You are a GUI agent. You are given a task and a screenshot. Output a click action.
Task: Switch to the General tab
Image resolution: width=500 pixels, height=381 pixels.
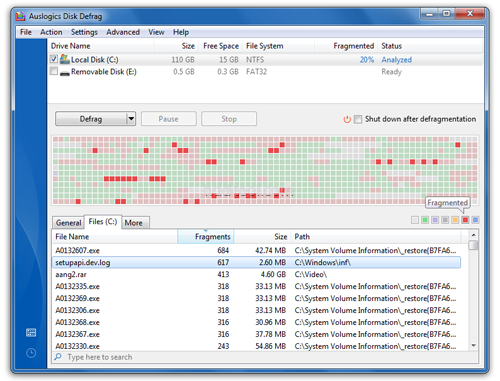click(x=68, y=223)
